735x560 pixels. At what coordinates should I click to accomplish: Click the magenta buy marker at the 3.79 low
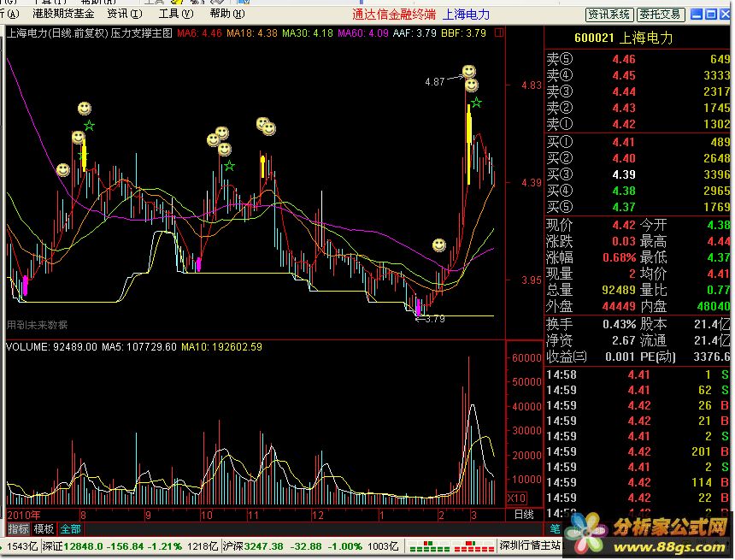pyautogui.click(x=418, y=307)
